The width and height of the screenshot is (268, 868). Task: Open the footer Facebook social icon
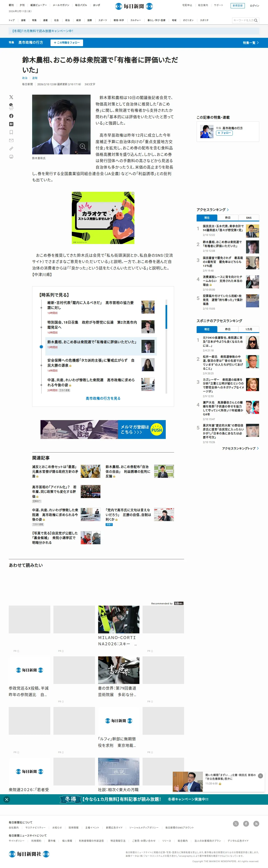coord(246,824)
